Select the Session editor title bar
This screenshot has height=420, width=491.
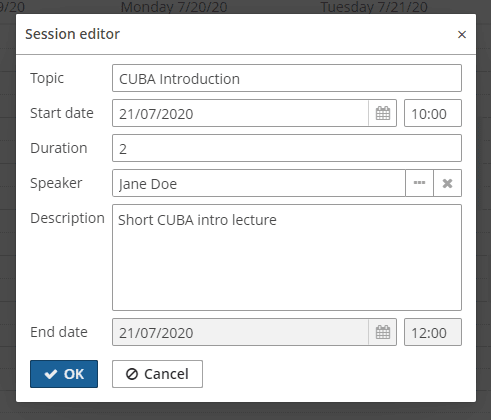[246, 34]
